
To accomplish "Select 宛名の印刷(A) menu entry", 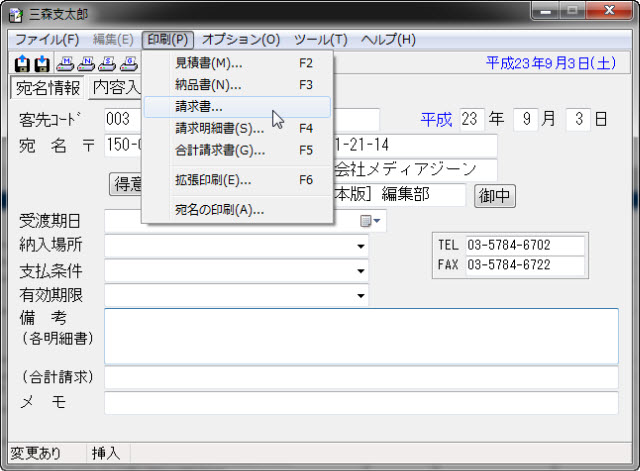I will pos(219,210).
